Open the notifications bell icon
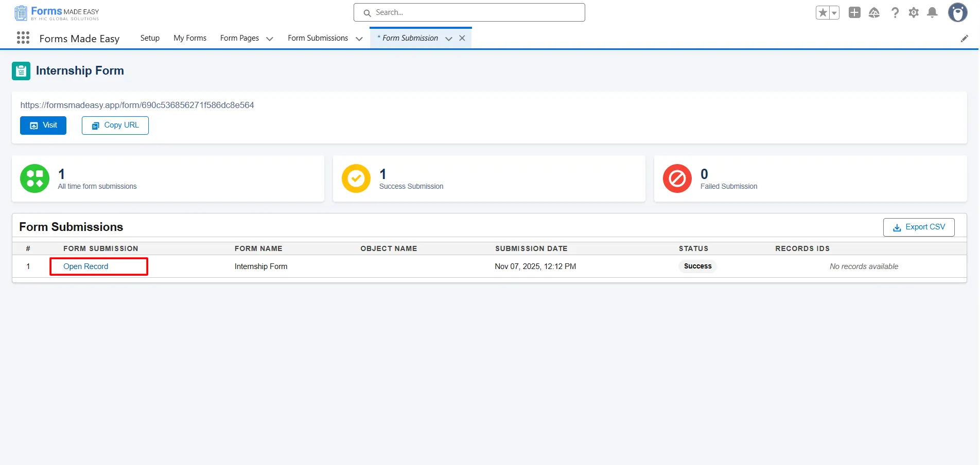 tap(932, 13)
